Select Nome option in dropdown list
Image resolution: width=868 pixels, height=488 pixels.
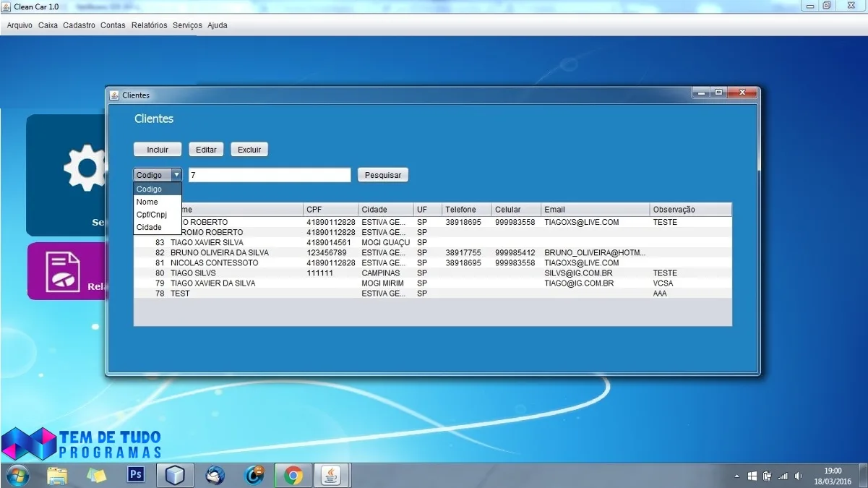pyautogui.click(x=158, y=202)
